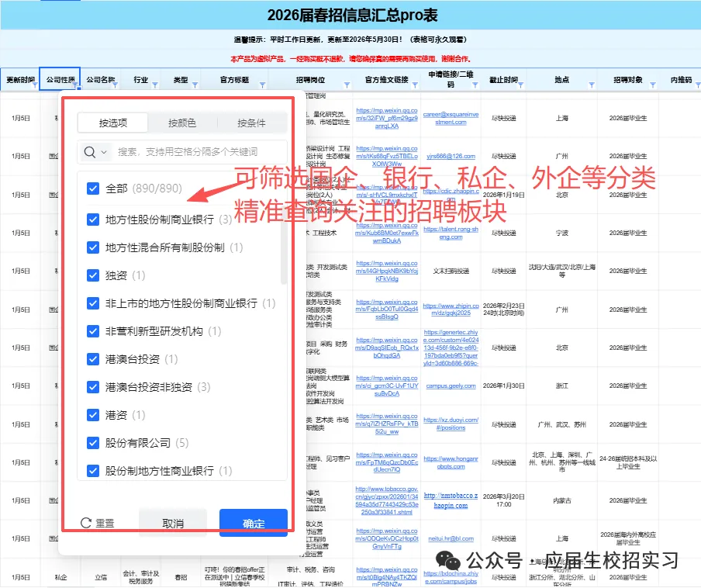Toggle 非上市的地方性股份制商业银行 checkbox
The image size is (701, 588).
pyautogui.click(x=93, y=303)
